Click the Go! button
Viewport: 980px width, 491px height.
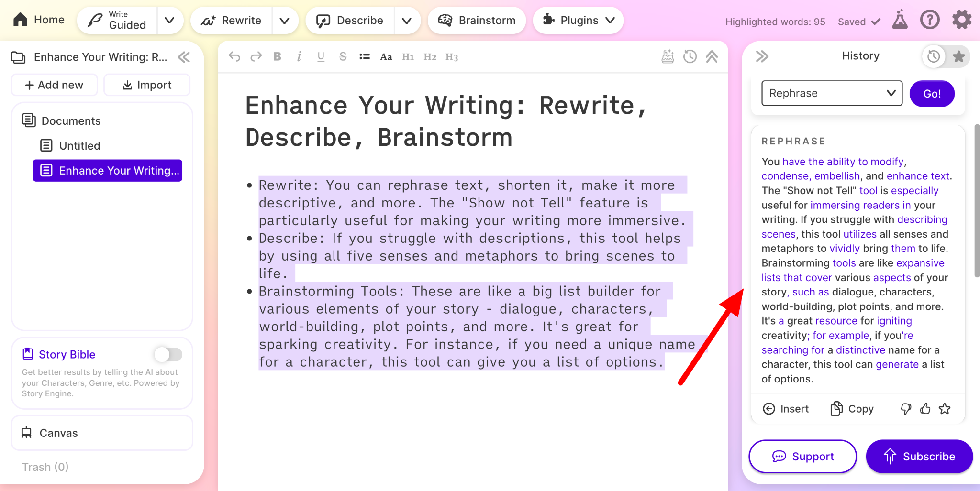[932, 94]
